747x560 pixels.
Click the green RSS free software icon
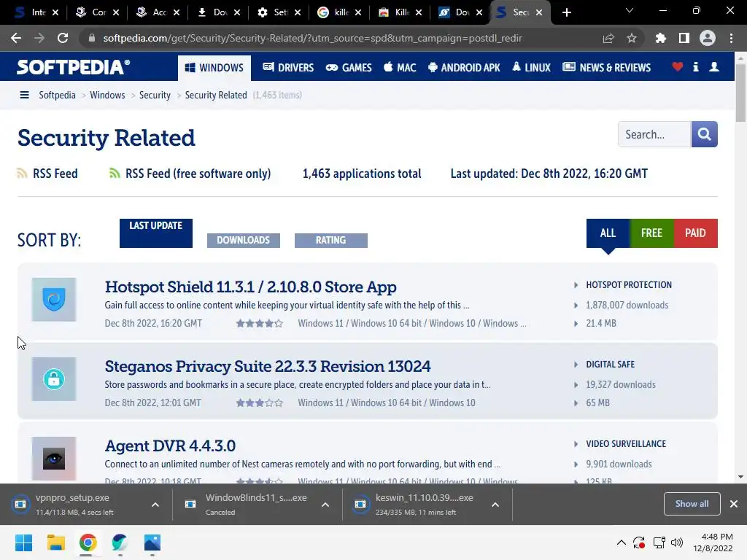point(115,174)
